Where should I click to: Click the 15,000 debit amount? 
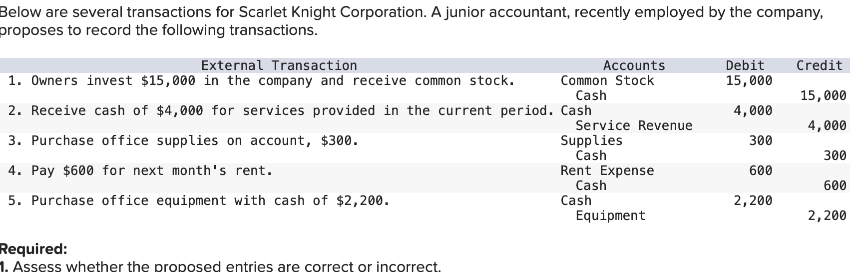(x=749, y=80)
